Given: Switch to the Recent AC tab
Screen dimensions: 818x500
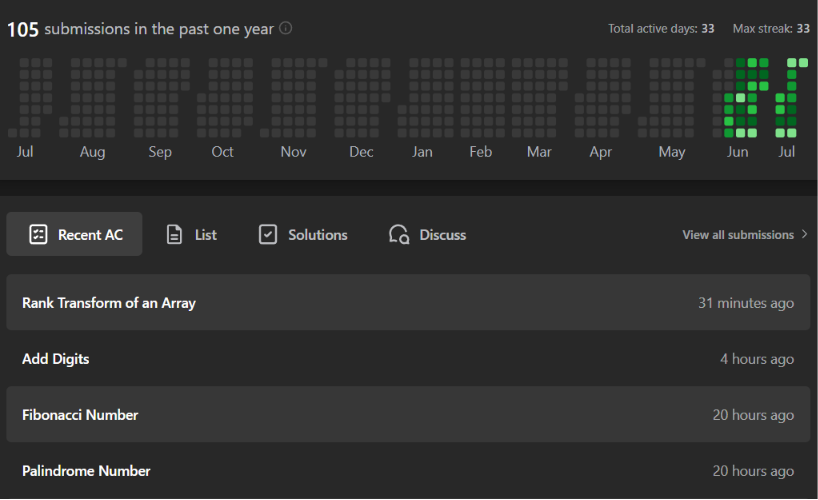Looking at the screenshot, I should coord(74,234).
